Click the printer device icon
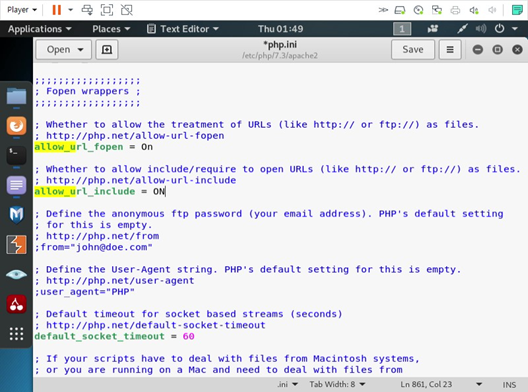This screenshot has width=528, height=392. point(455,10)
